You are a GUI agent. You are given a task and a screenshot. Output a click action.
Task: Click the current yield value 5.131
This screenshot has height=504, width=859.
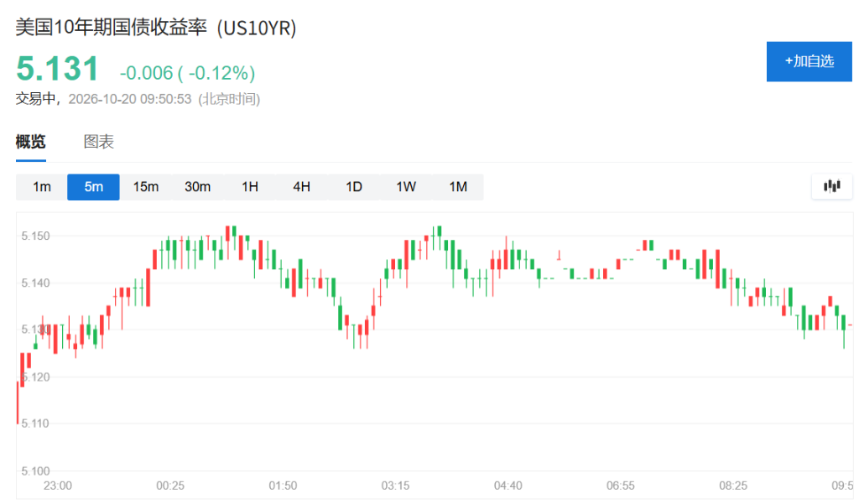[58, 69]
